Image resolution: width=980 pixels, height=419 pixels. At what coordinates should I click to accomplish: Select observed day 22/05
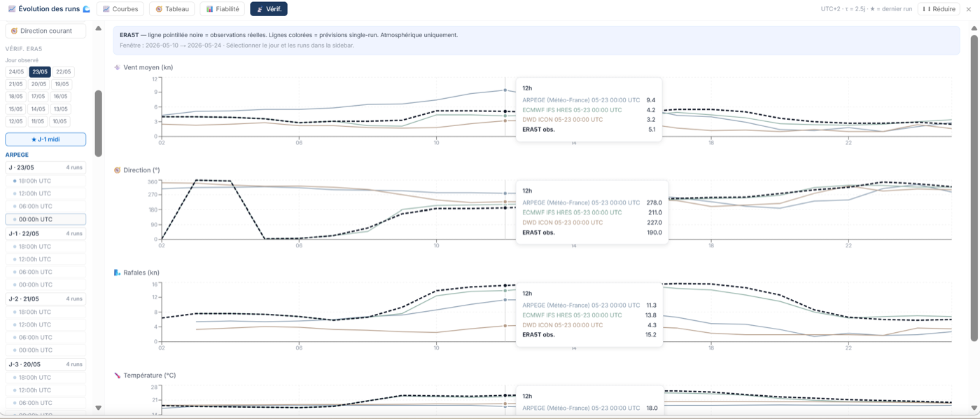[x=63, y=71]
